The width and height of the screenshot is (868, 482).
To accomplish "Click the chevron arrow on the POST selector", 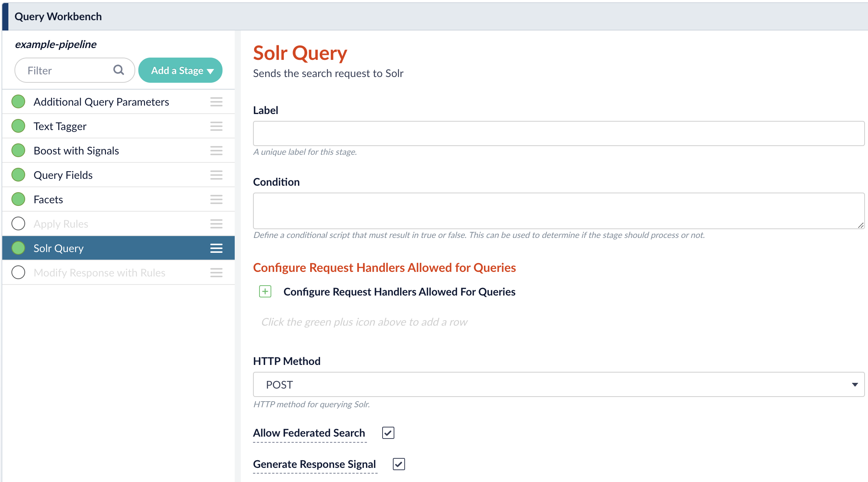I will (855, 384).
